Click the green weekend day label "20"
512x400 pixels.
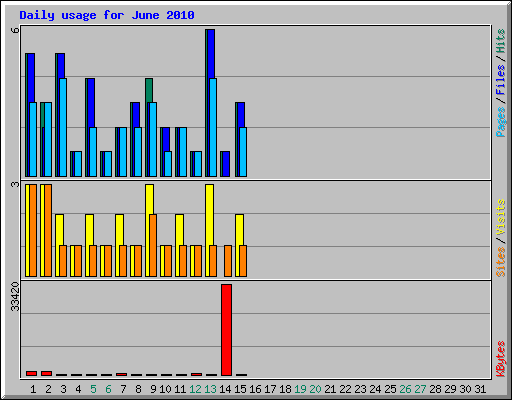click(x=315, y=389)
